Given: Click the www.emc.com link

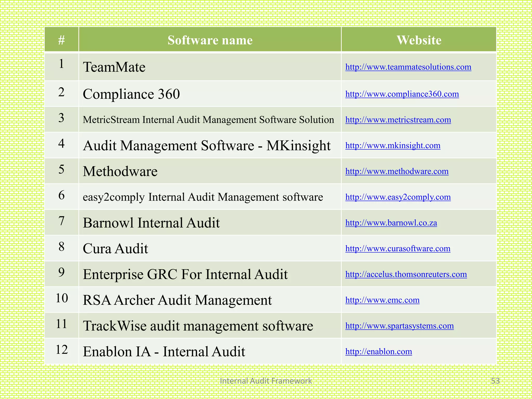Looking at the screenshot, I should [382, 300].
